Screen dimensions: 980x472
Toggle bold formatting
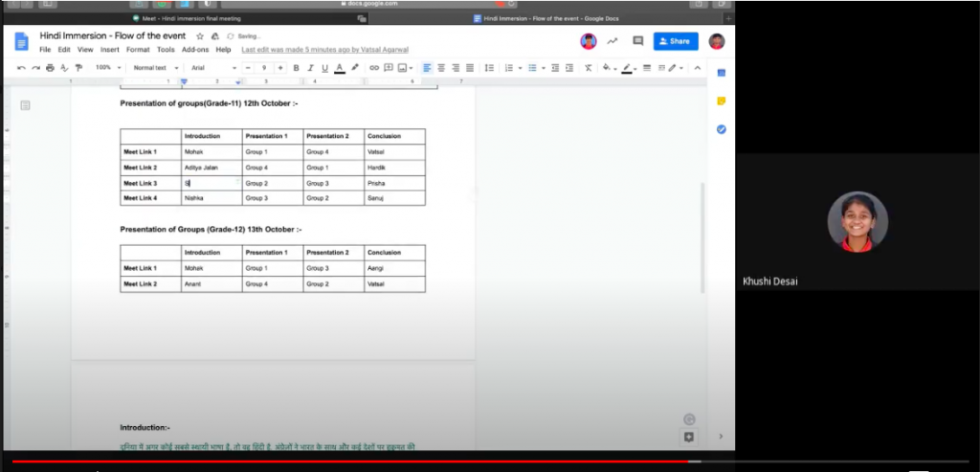pyautogui.click(x=297, y=68)
